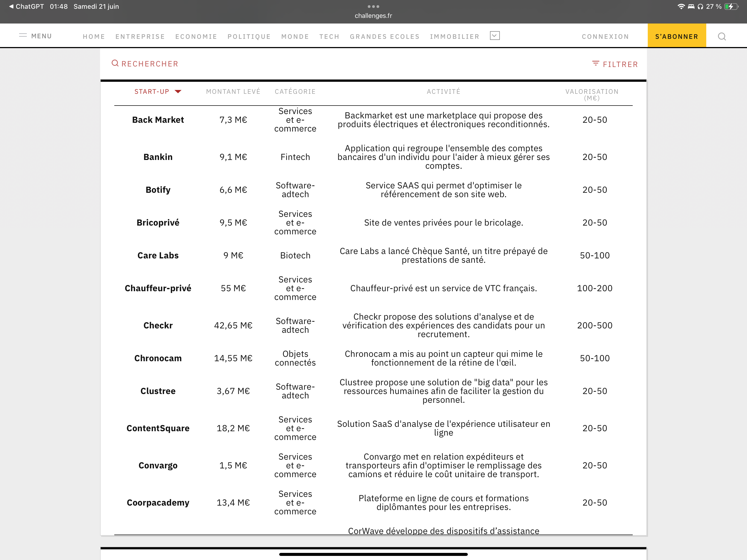Screen dimensions: 747x560
Task: Click the RECHERCHER magnifier icon
Action: click(x=115, y=63)
